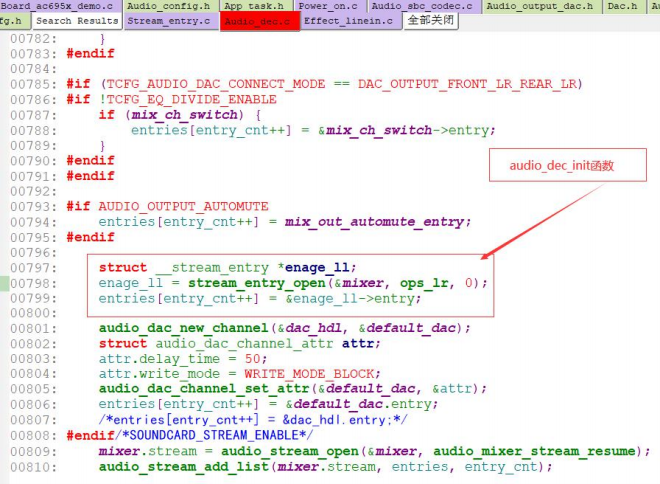This screenshot has width=660, height=484.
Task: Open the Dac.h tab
Action: [624, 6]
